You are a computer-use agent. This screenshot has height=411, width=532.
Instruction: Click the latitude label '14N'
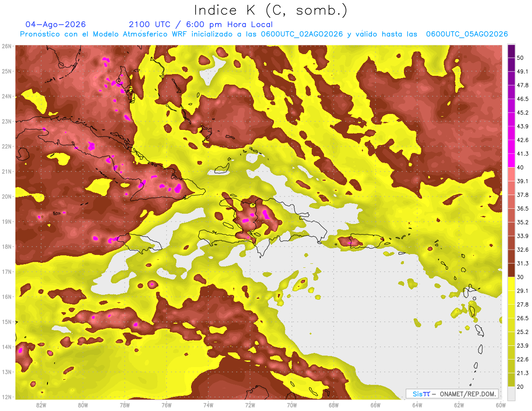(7, 347)
